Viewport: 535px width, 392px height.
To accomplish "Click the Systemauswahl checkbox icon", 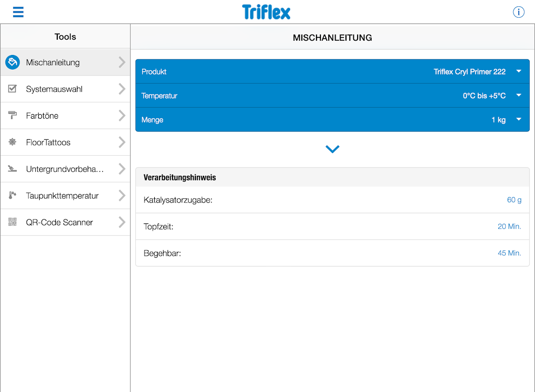I will [x=12, y=89].
